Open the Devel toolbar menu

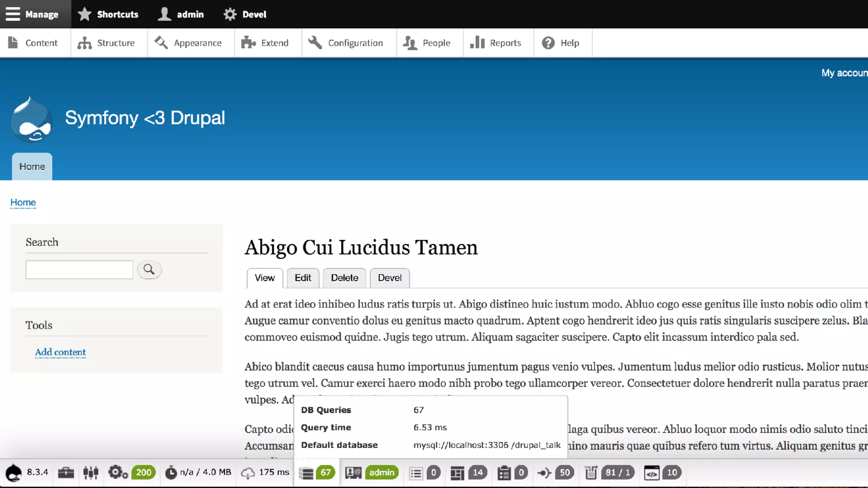245,14
